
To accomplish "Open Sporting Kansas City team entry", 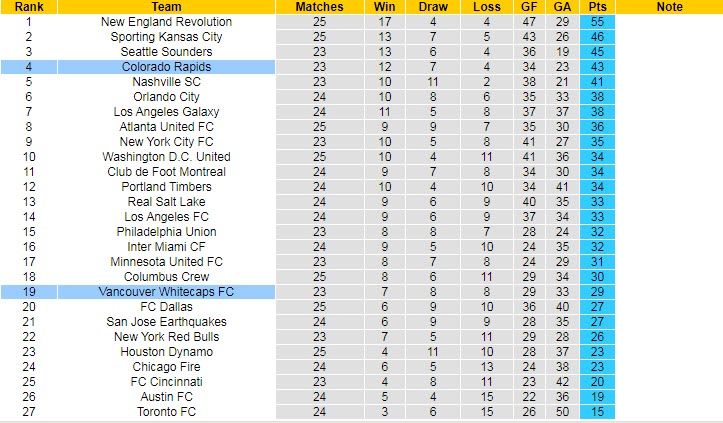I will pos(166,37).
